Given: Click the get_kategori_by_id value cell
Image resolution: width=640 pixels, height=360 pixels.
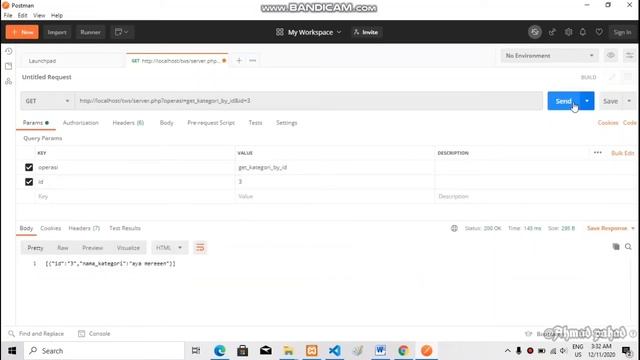Looking at the screenshot, I should [x=335, y=167].
